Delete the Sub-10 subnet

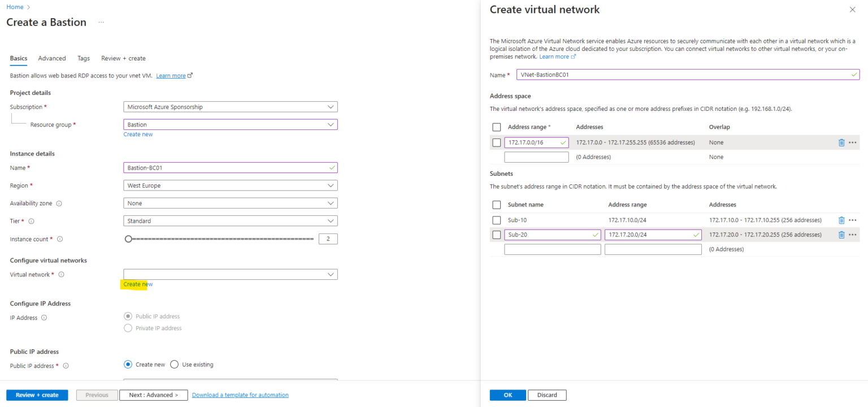coord(841,220)
